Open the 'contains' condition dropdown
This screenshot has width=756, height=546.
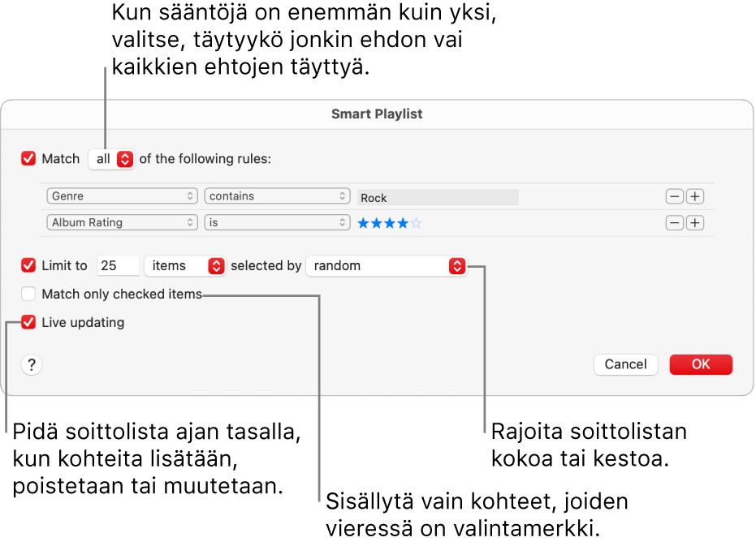pyautogui.click(x=277, y=196)
